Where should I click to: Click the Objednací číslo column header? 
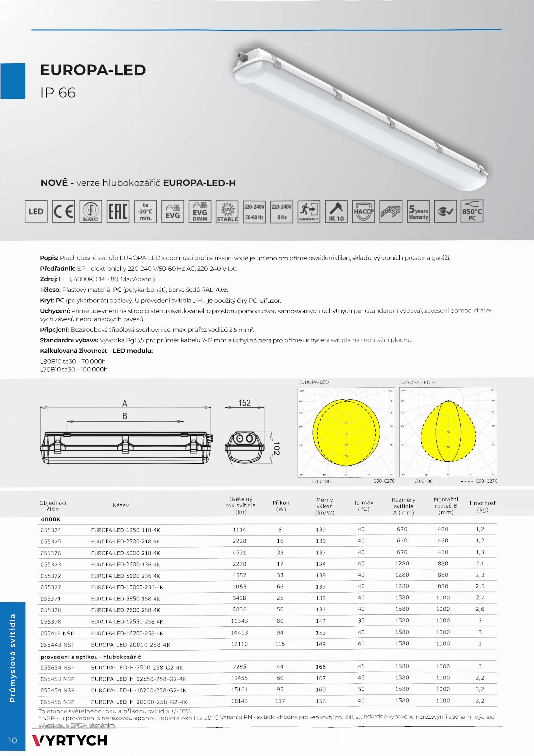[x=53, y=506]
